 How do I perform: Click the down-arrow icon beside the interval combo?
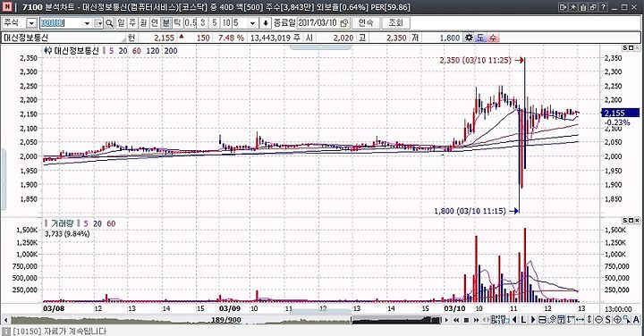[x=266, y=23]
